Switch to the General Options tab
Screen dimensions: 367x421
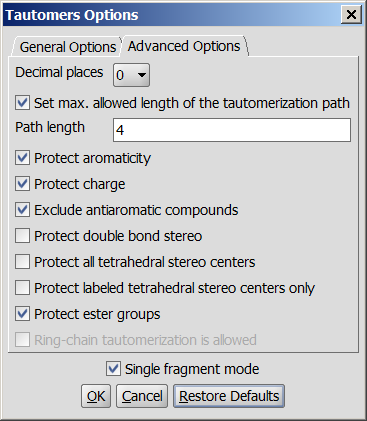click(68, 47)
